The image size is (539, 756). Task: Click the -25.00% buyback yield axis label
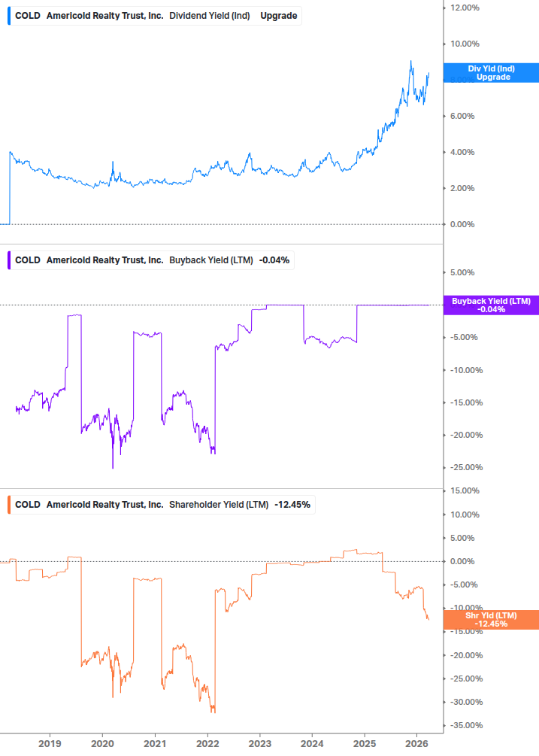pyautogui.click(x=466, y=467)
